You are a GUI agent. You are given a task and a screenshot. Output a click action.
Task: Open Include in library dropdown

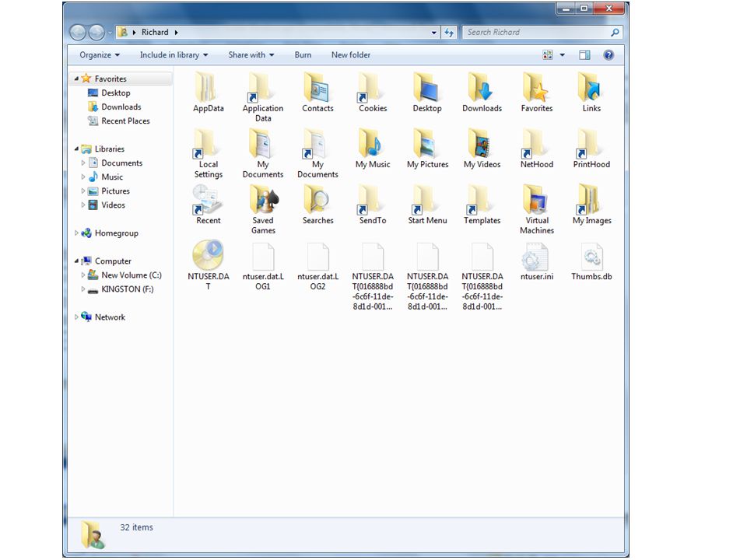174,54
